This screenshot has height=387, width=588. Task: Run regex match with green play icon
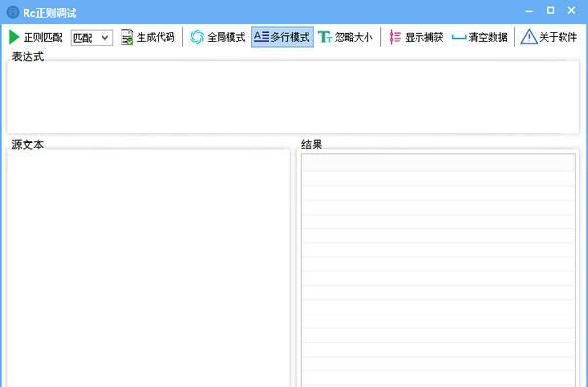click(35, 37)
